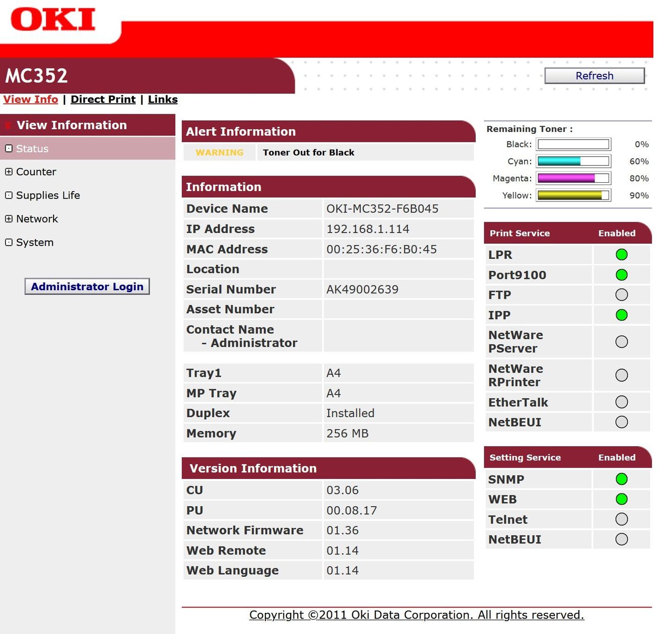Select Counter in the sidebar

point(36,172)
